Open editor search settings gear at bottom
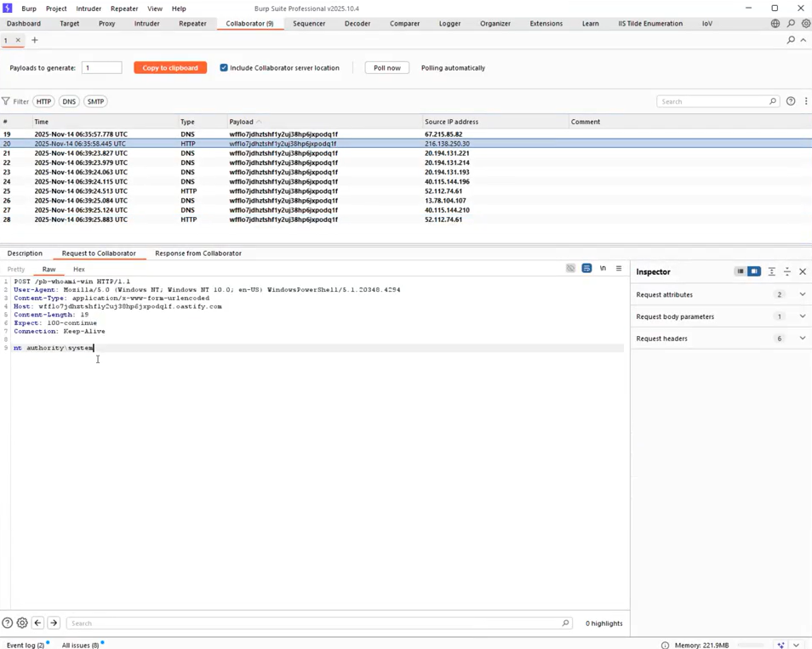 coord(22,623)
